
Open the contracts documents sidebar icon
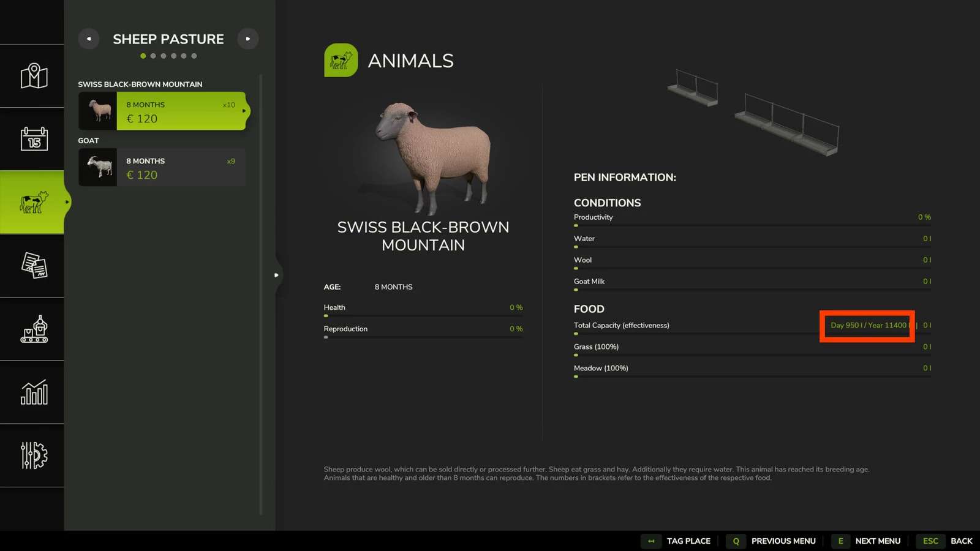tap(34, 266)
